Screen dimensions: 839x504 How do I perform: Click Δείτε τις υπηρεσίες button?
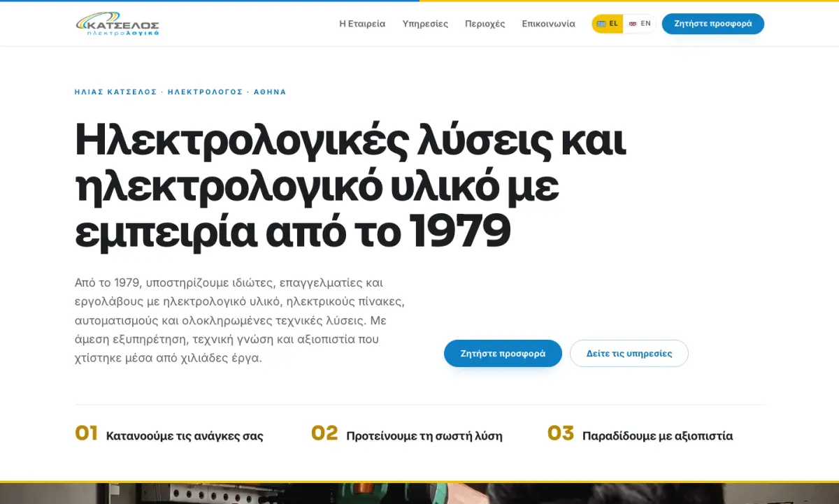[x=629, y=353]
